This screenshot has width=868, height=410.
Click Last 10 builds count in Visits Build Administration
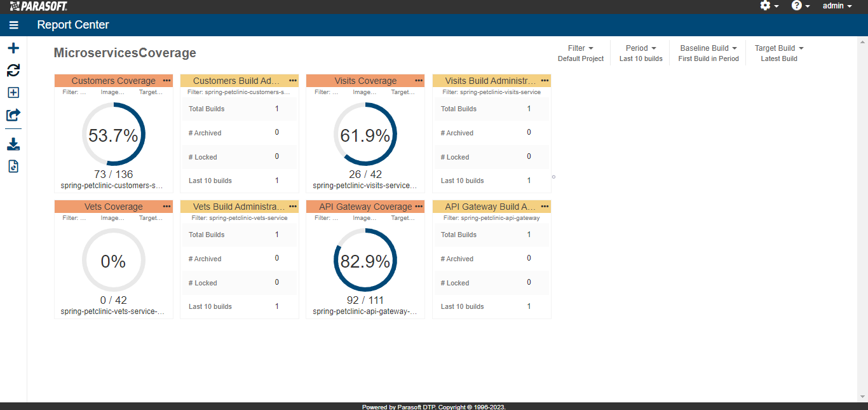[x=529, y=181]
